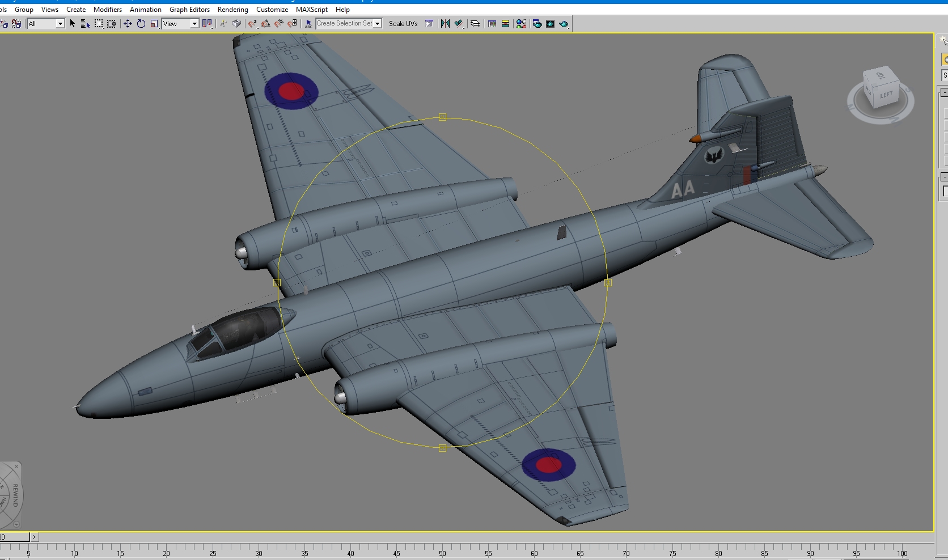Click the Mirror tool icon

click(x=446, y=24)
